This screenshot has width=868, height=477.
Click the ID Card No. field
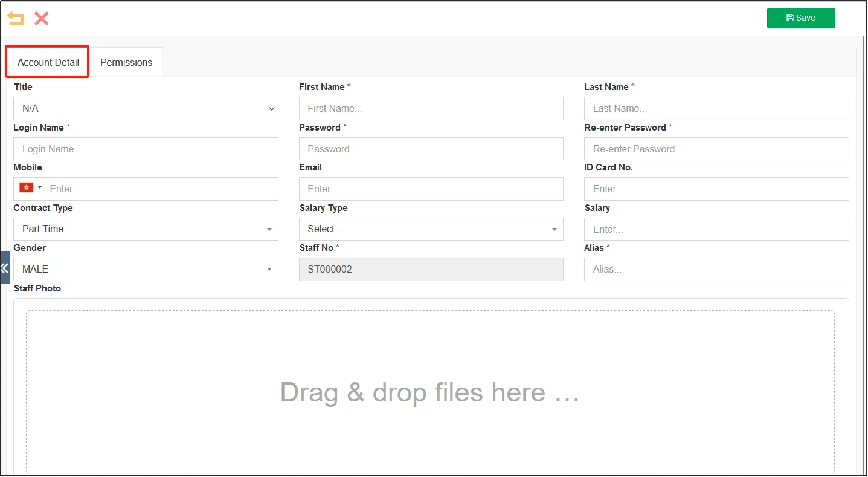[716, 189]
